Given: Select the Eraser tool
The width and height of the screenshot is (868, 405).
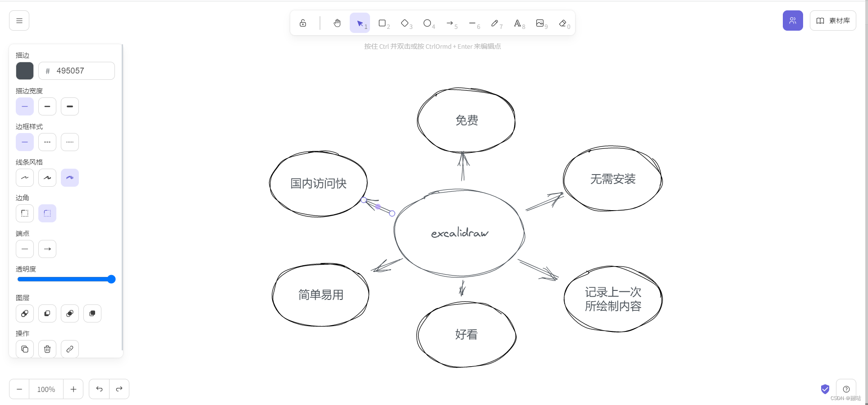Looking at the screenshot, I should 562,23.
